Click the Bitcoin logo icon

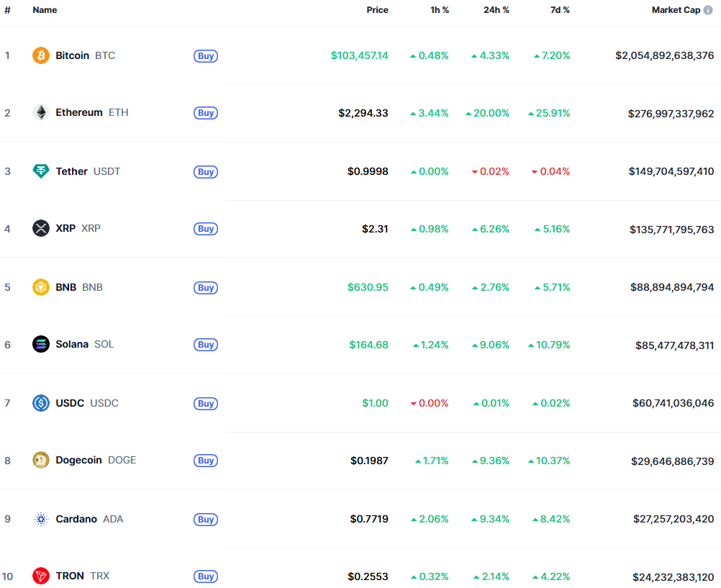click(41, 55)
